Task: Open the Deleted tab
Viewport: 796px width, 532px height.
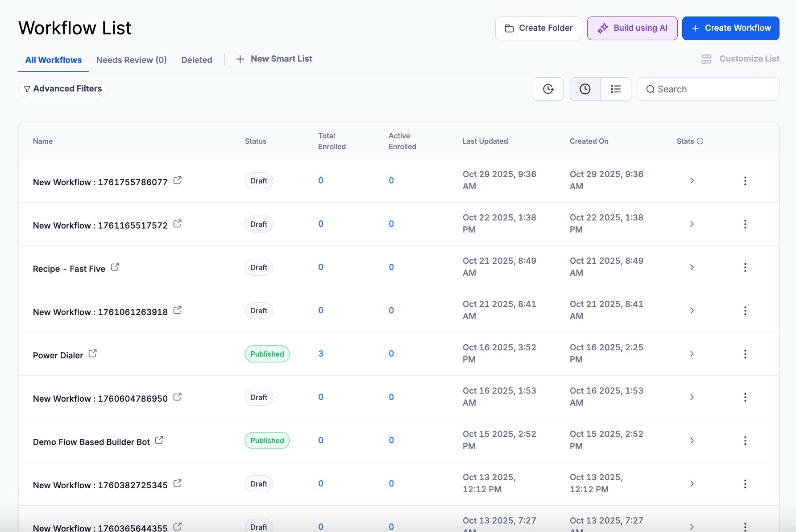Action: coord(196,60)
